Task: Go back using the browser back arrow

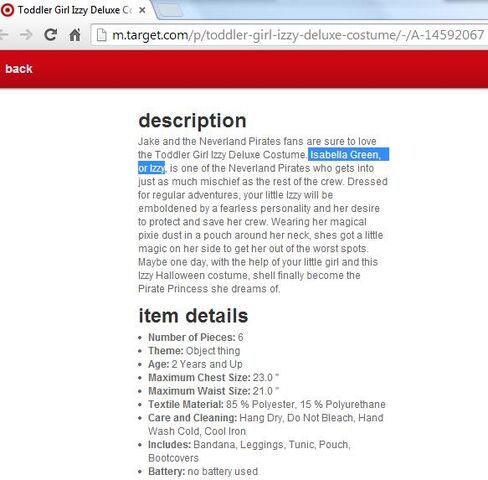Action: click(x=3, y=35)
